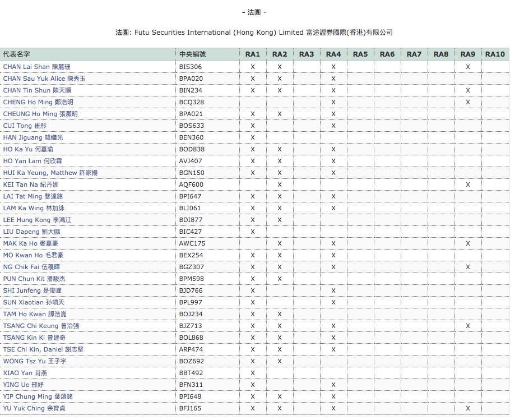Open the KEI Tan Na entry

[x=31, y=184]
